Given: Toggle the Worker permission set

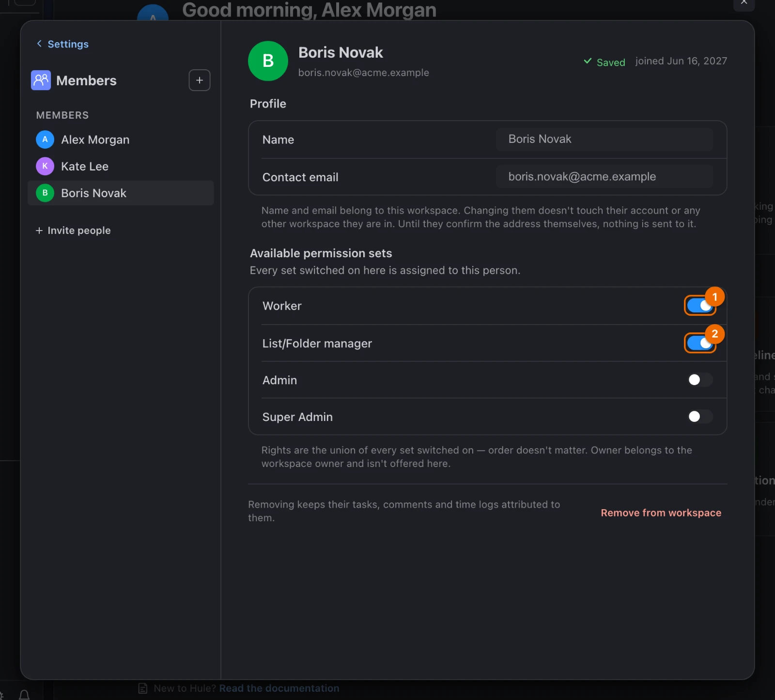Looking at the screenshot, I should coord(700,306).
